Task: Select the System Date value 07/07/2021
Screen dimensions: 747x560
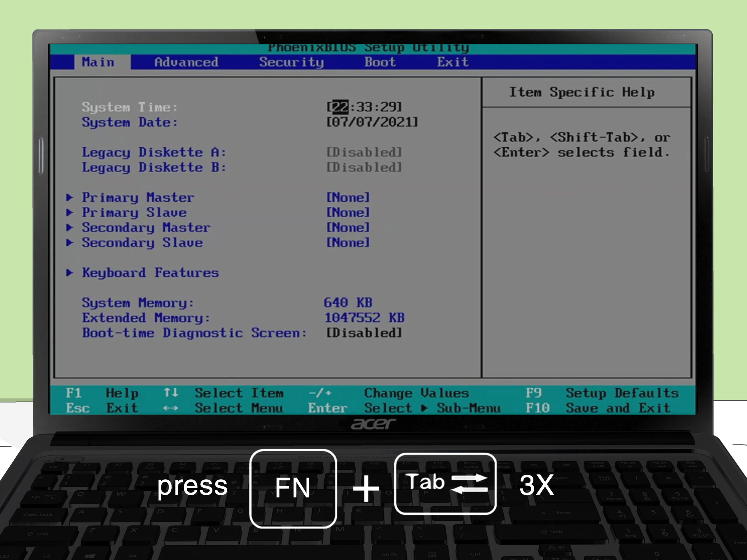Action: click(x=372, y=122)
